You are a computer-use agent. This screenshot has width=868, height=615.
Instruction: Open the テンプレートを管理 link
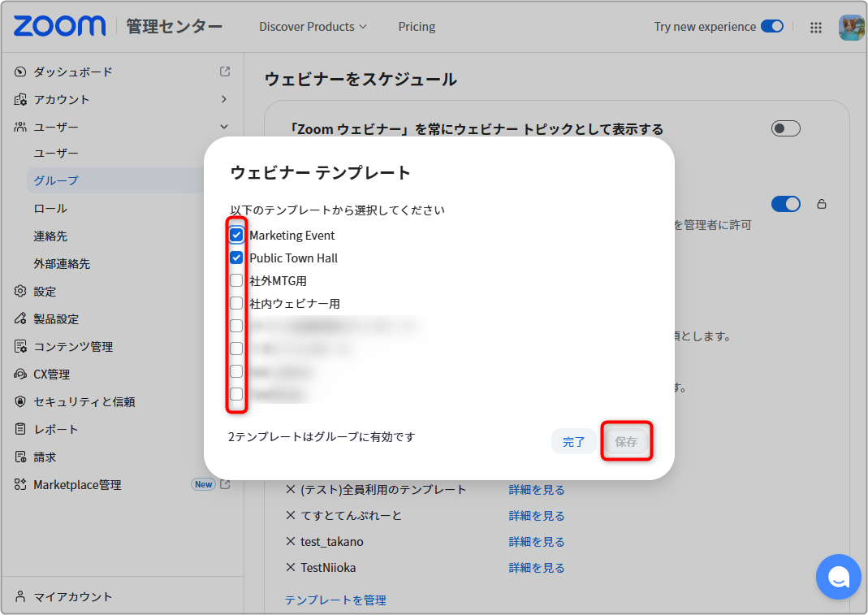click(335, 600)
